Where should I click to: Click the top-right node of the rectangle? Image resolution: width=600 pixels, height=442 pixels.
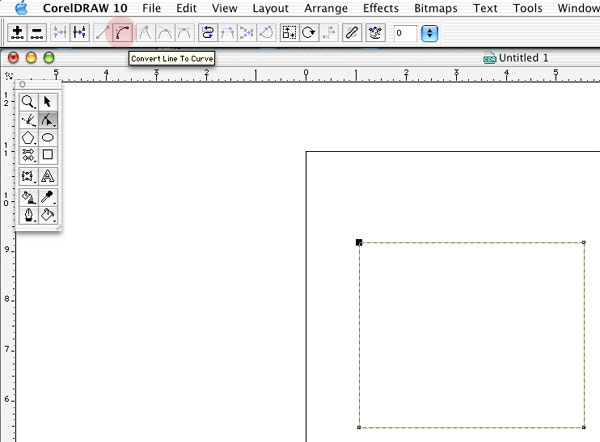click(584, 242)
